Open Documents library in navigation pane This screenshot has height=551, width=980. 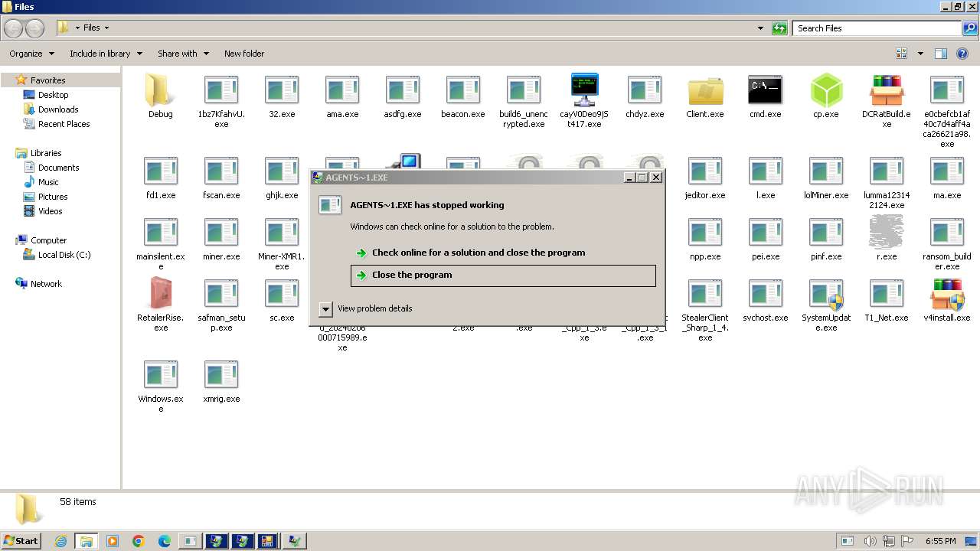click(x=58, y=168)
